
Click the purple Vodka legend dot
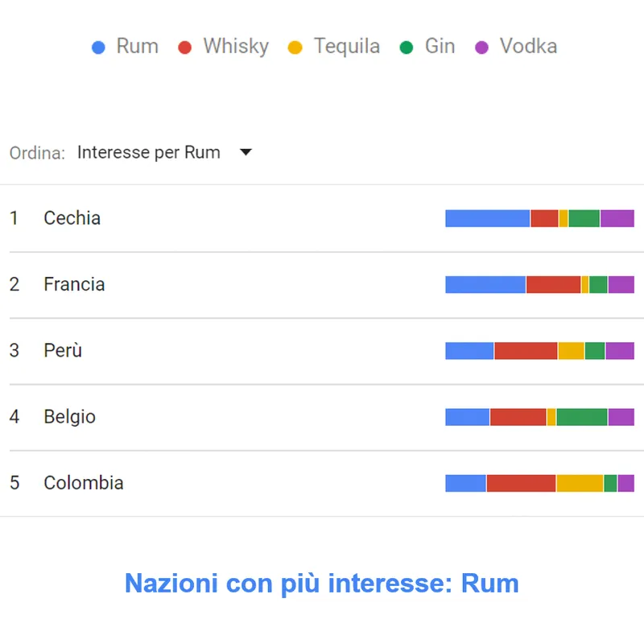point(481,47)
